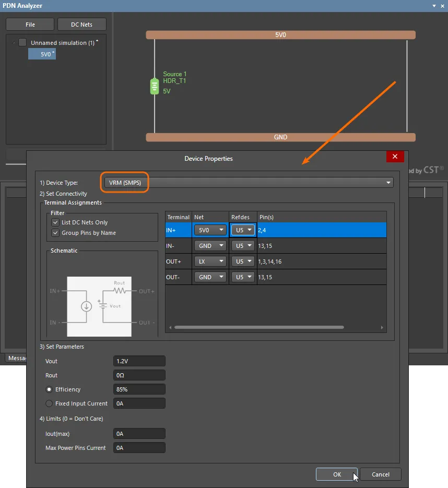Viewport: 448px width, 488px height.
Task: Click the green Source 1 component icon
Action: (x=155, y=86)
